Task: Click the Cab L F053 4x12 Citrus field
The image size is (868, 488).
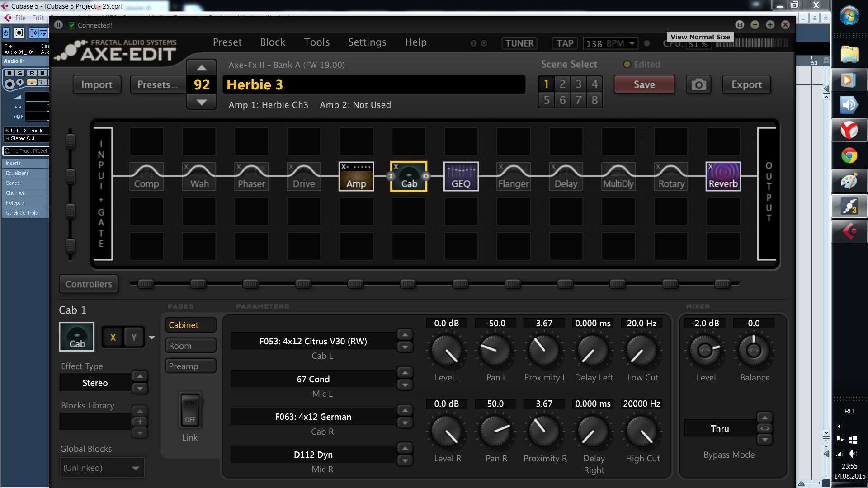Action: pos(313,341)
